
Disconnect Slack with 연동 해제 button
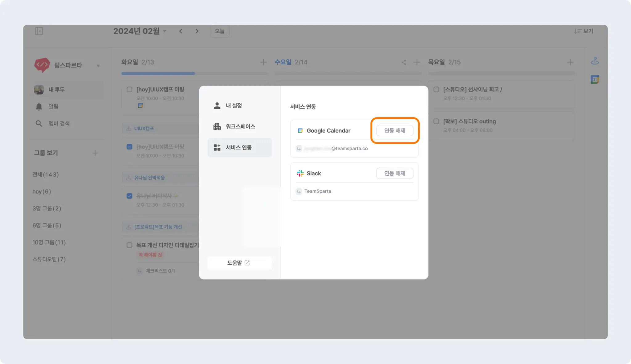(394, 173)
